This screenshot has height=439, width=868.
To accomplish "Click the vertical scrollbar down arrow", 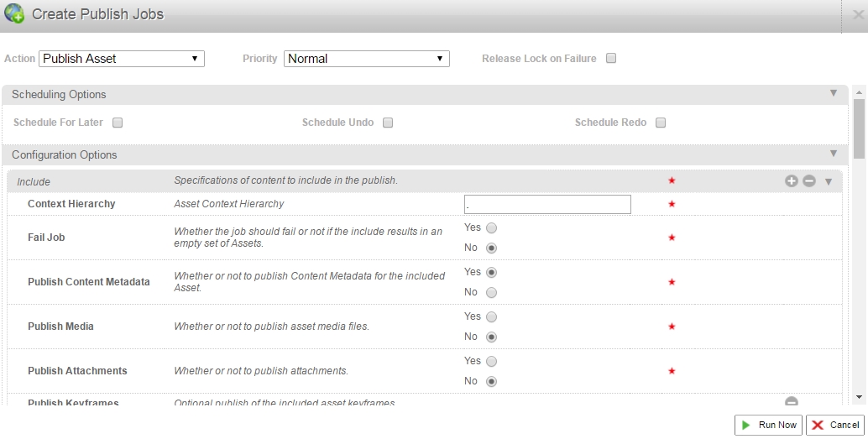I will [859, 397].
